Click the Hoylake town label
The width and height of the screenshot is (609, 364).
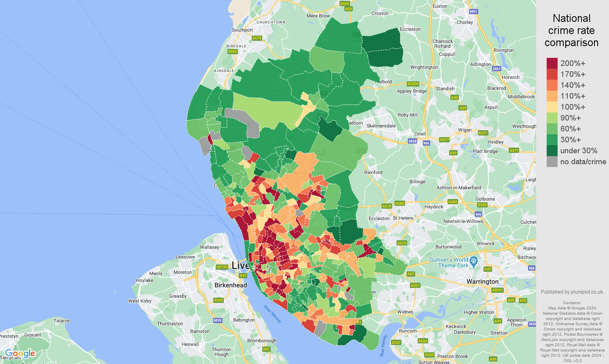coord(144,280)
